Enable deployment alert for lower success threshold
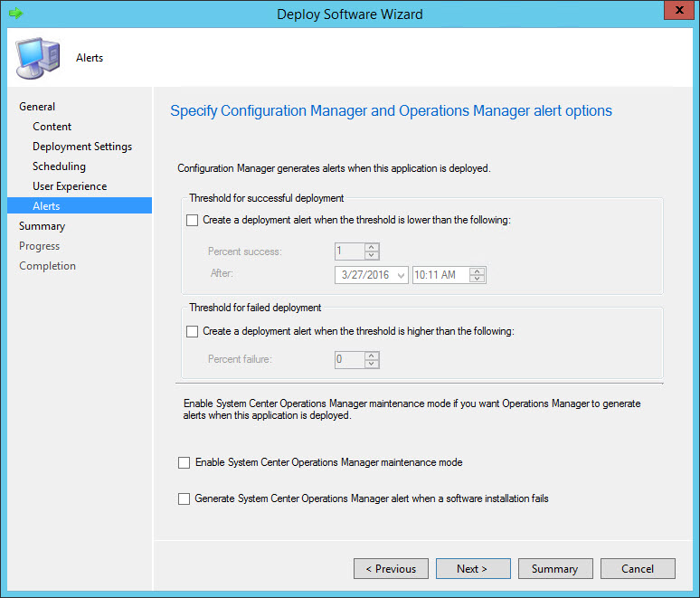This screenshot has width=700, height=598. coord(192,219)
